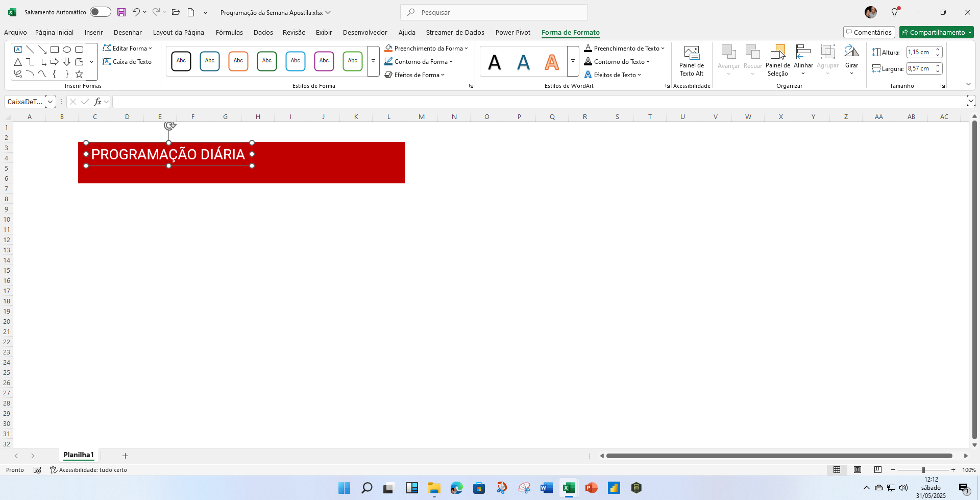This screenshot has width=980, height=500.
Task: Switch to the Fórmulas tab
Action: point(229,32)
